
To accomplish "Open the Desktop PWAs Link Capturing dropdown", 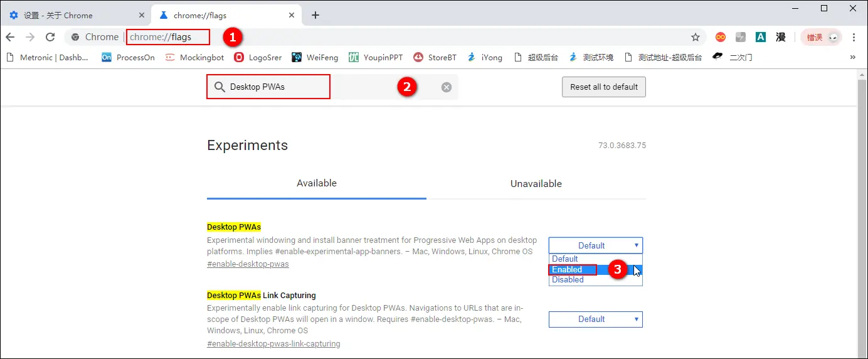I will [x=595, y=319].
